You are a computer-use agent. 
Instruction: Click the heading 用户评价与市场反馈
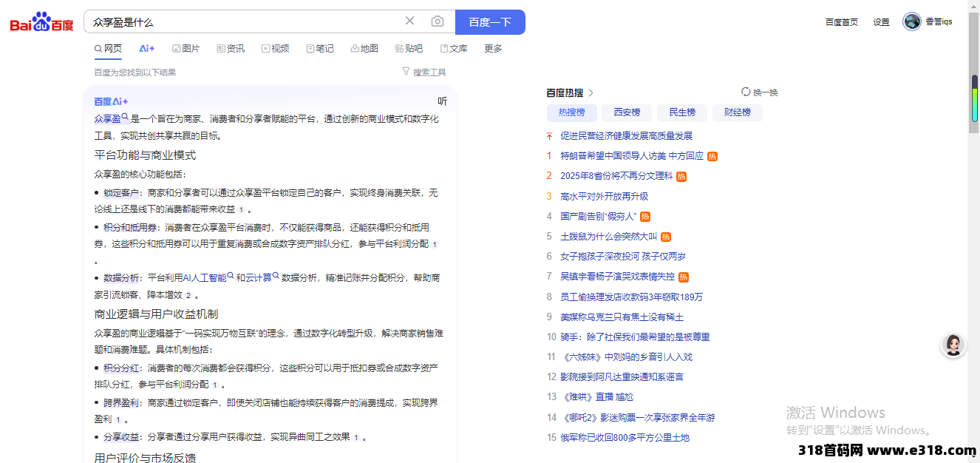point(145,458)
